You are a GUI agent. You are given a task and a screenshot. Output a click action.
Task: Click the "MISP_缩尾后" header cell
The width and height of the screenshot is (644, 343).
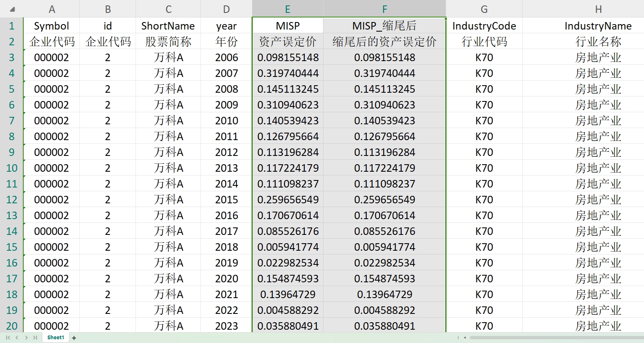[385, 26]
